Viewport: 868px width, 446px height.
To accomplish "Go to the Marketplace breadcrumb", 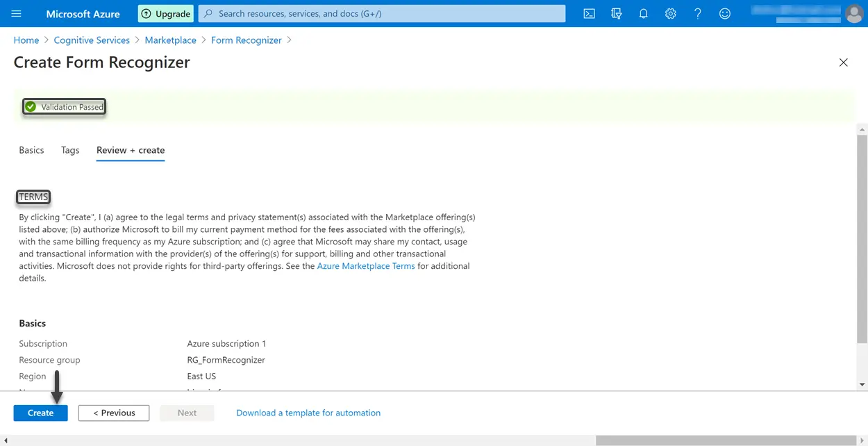I will click(x=170, y=40).
